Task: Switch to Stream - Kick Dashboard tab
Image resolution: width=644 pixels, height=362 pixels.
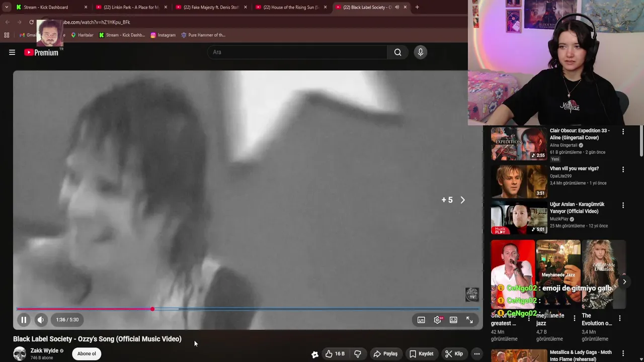Action: pos(46,7)
